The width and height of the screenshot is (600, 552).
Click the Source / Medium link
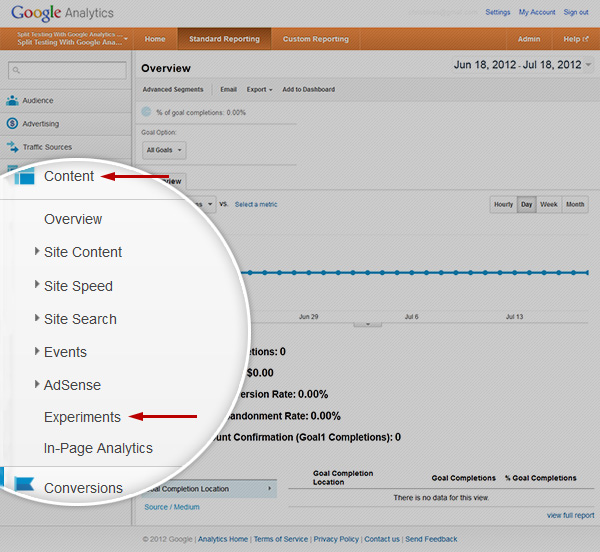(172, 507)
